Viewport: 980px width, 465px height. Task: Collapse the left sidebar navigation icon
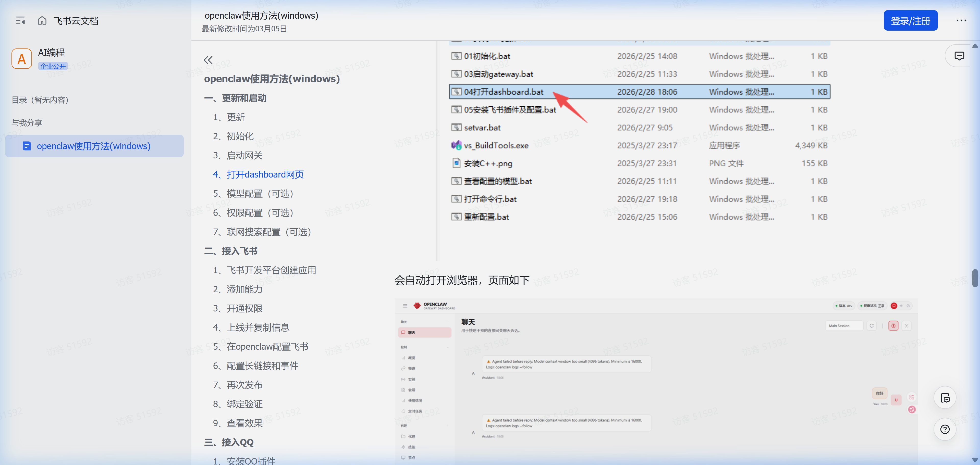coord(20,21)
